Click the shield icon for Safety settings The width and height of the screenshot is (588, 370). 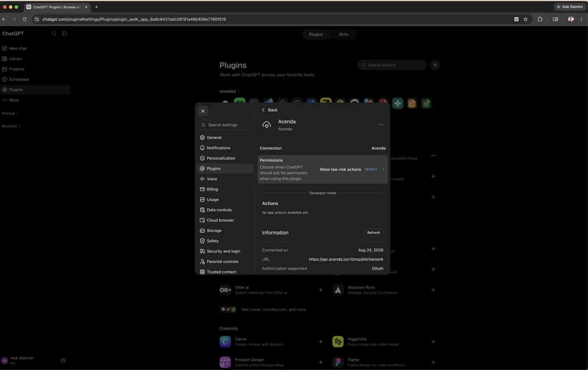tap(202, 241)
